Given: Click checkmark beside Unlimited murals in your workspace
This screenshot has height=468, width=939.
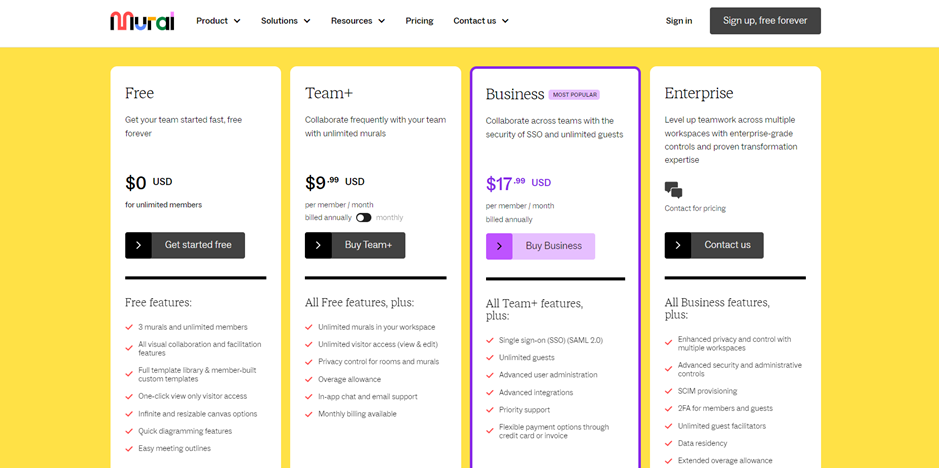Looking at the screenshot, I should click(x=309, y=327).
